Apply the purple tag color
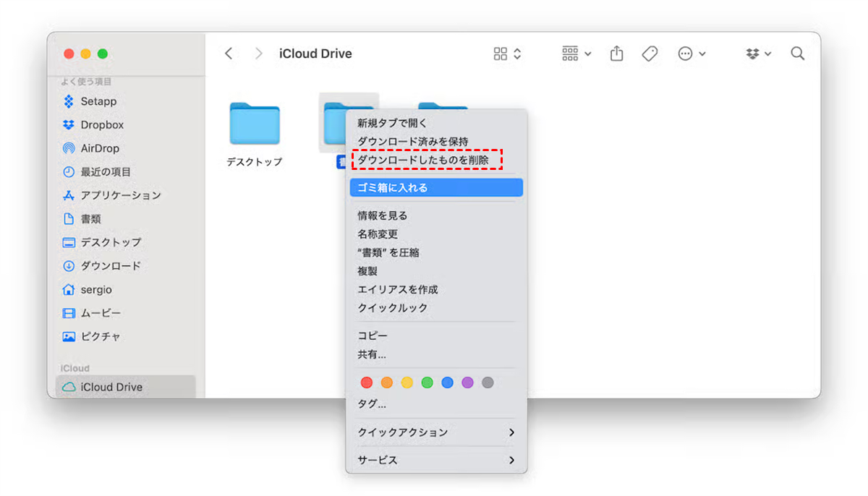 click(468, 382)
